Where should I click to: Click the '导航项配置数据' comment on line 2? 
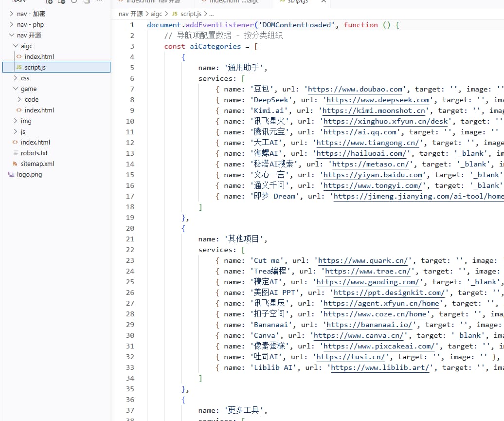tap(204, 36)
